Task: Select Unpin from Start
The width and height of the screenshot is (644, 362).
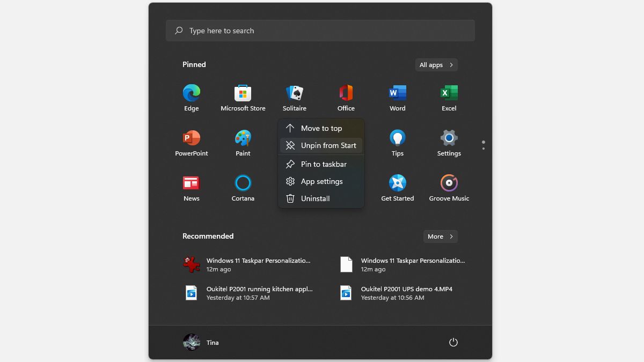Action: pos(321,145)
